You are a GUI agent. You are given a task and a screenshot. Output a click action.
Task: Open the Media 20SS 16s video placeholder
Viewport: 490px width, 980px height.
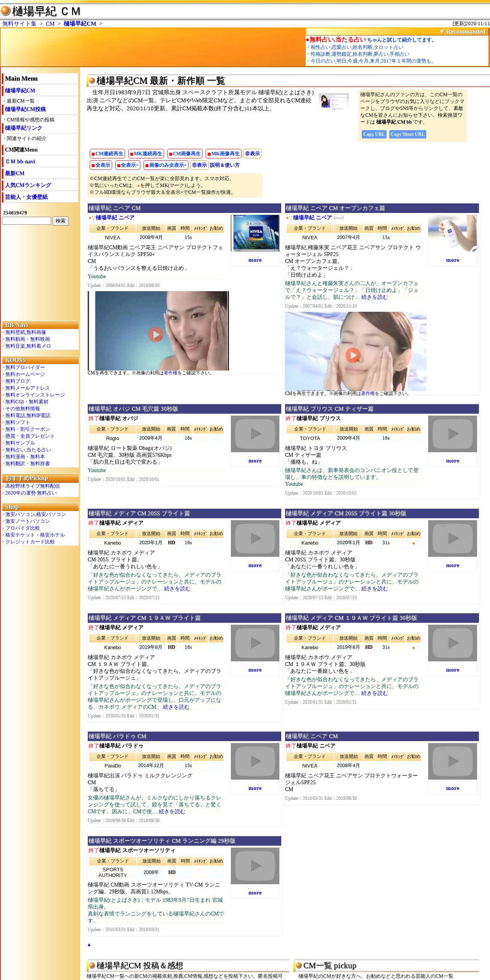[255, 538]
